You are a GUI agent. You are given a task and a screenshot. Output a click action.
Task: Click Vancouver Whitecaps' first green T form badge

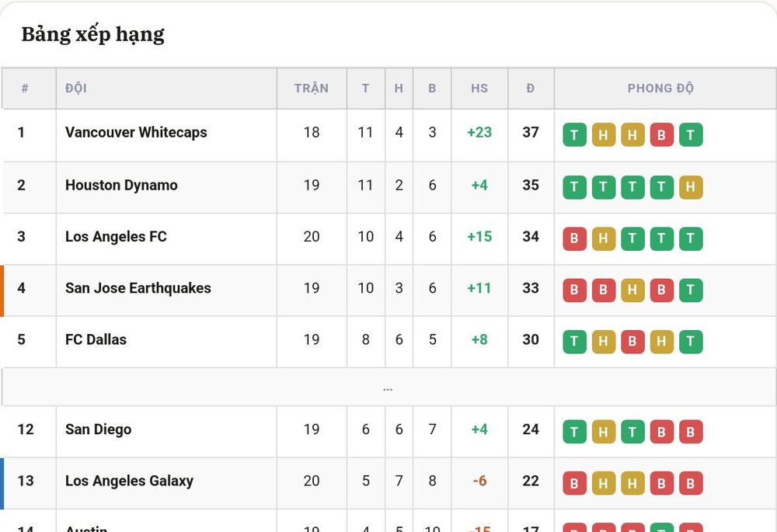pyautogui.click(x=574, y=134)
